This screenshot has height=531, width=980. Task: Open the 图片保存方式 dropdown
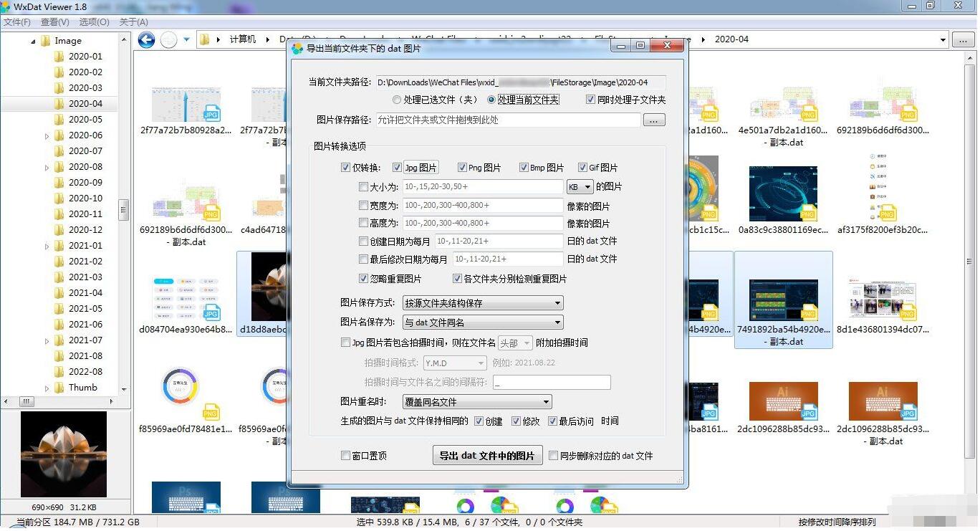483,303
